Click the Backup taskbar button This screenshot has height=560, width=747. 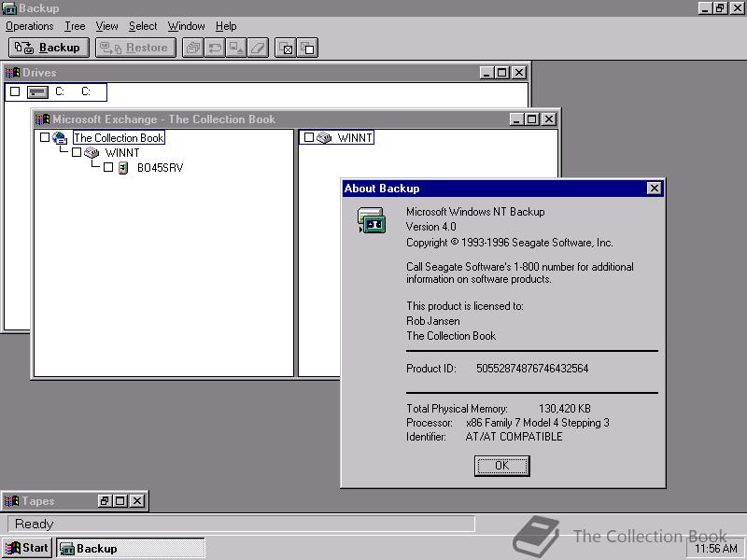(x=131, y=548)
